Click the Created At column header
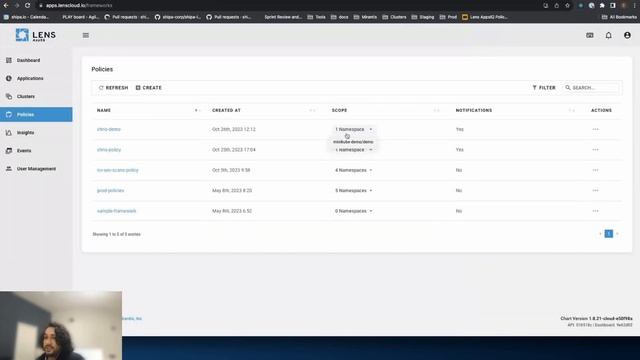 tap(226, 110)
